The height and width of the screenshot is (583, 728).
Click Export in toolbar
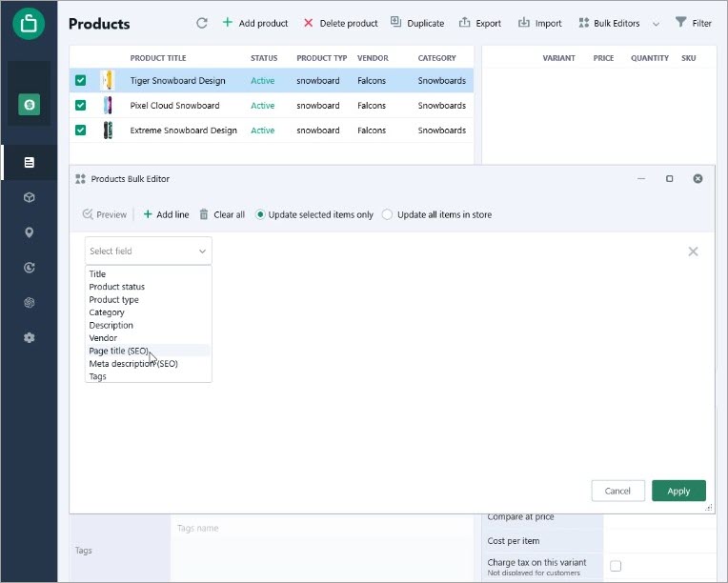pyautogui.click(x=480, y=23)
